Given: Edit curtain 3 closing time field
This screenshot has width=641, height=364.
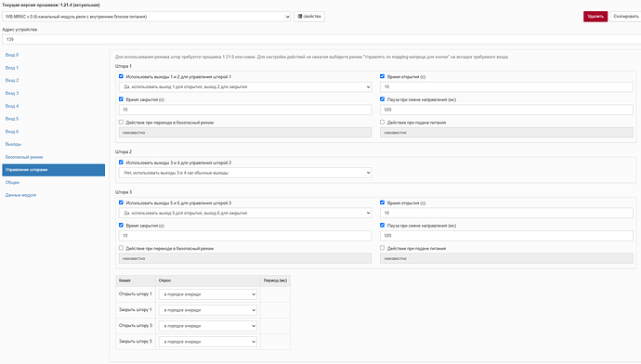Looking at the screenshot, I should (245, 236).
